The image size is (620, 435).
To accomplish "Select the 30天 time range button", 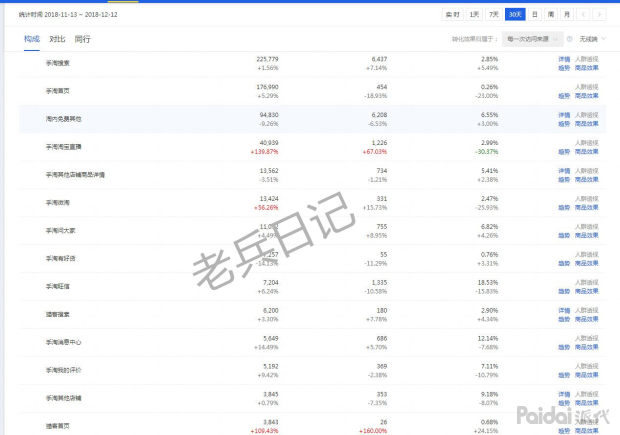I will coord(515,15).
